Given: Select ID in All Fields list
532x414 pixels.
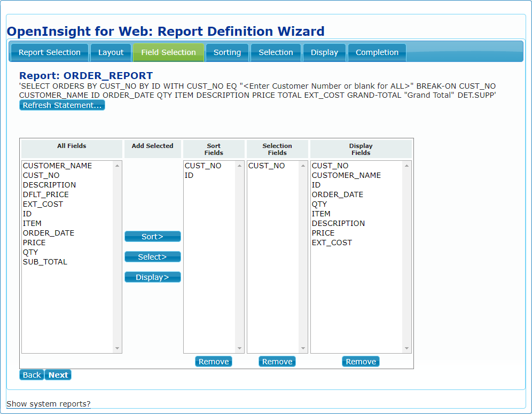Looking at the screenshot, I should (x=67, y=214).
